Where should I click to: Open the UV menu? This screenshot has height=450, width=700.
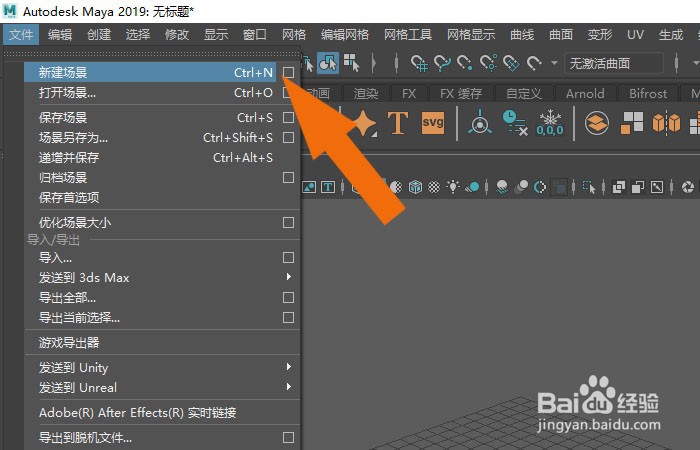(635, 34)
